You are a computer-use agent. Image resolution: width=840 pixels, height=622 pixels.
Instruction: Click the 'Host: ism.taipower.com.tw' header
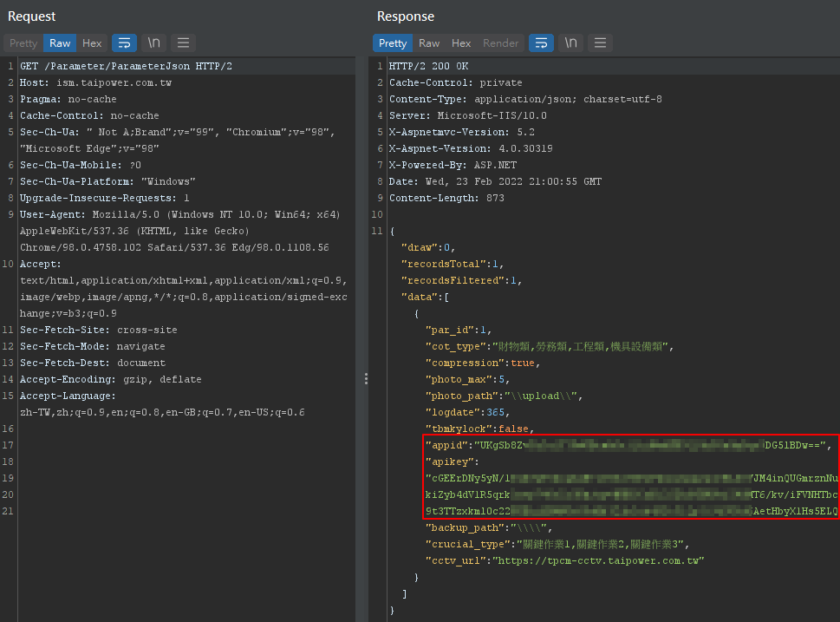click(x=96, y=82)
